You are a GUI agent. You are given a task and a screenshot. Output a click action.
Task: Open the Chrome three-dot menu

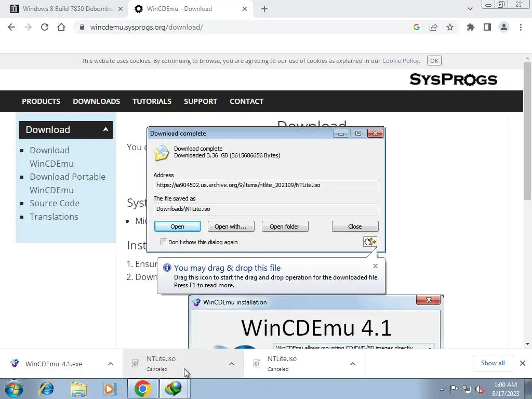click(x=521, y=27)
